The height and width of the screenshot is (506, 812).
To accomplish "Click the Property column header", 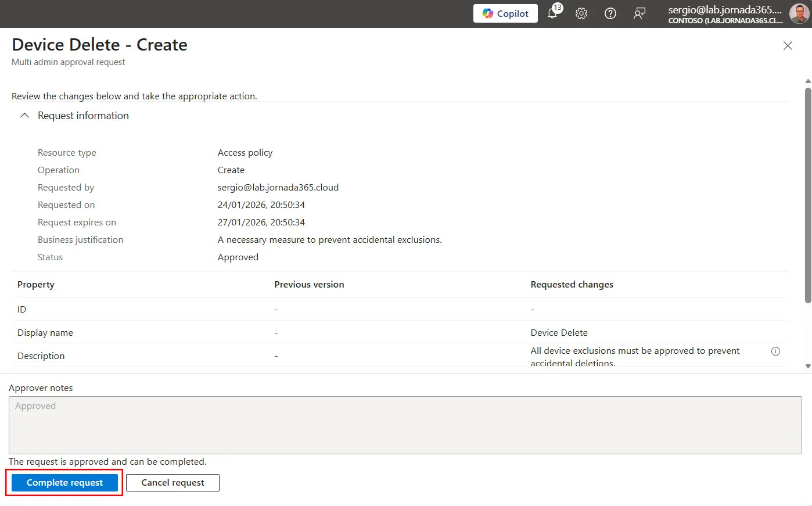I will 36,285.
